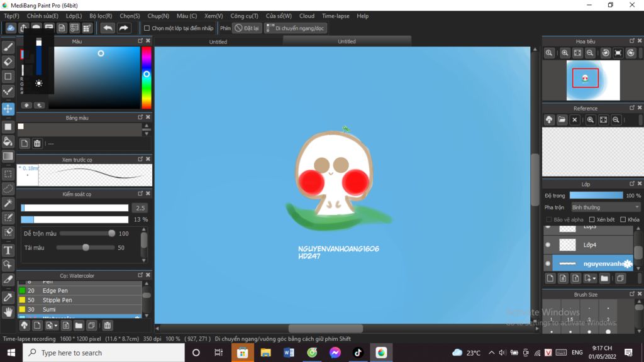Viewport: 644px width, 362px height.
Task: Select the Brush tool
Action: click(8, 47)
